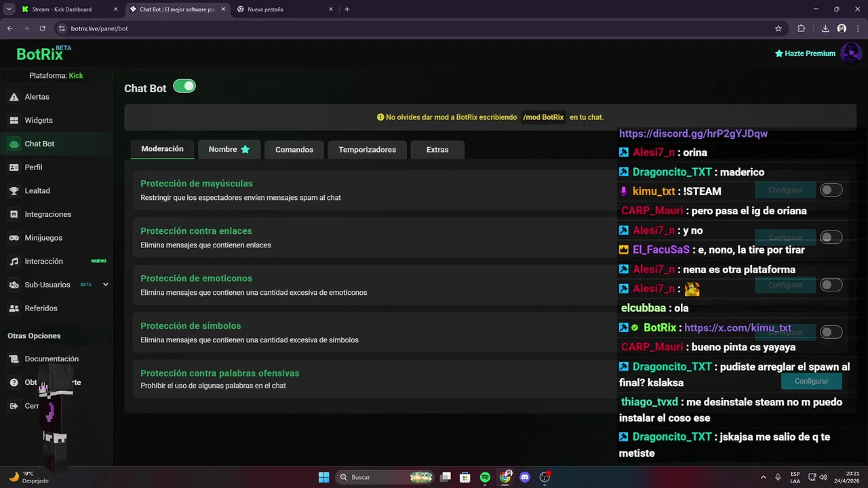The image size is (868, 488).
Task: Enable Protección de mayúsculas toggle
Action: (x=831, y=190)
